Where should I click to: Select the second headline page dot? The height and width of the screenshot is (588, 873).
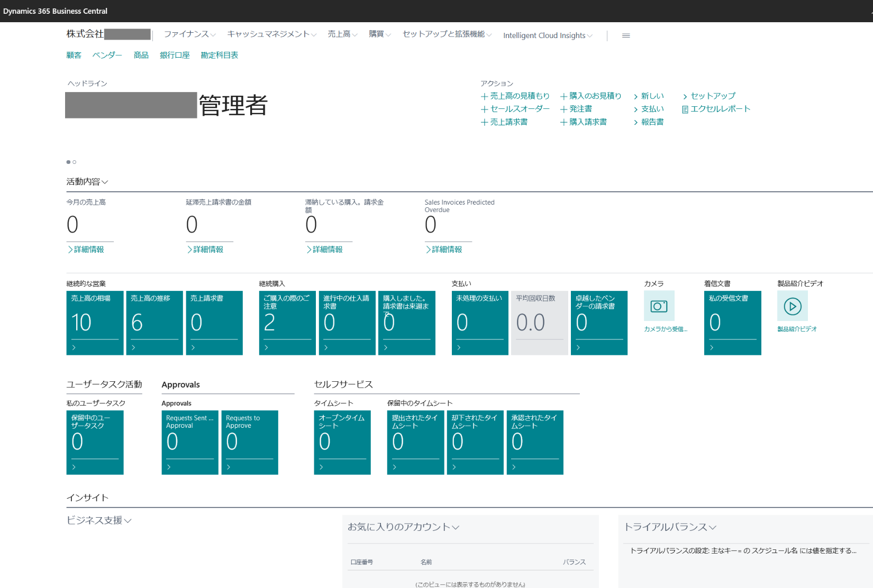click(75, 162)
